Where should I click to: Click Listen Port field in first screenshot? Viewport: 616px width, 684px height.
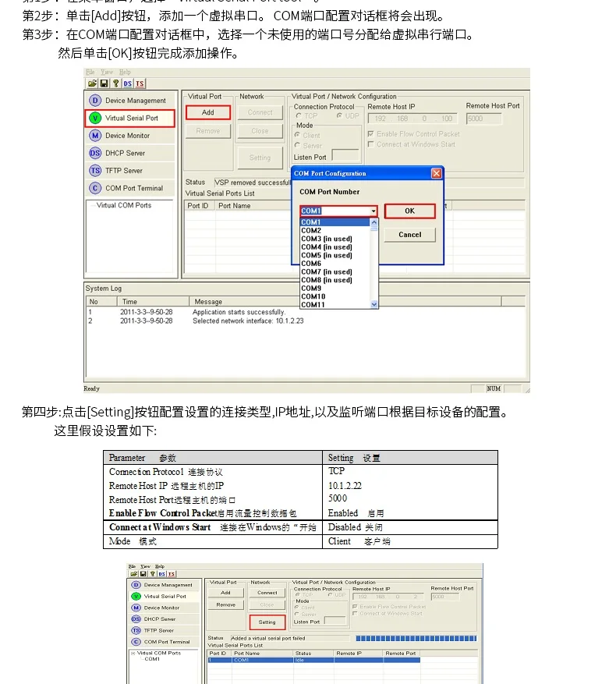coord(345,155)
